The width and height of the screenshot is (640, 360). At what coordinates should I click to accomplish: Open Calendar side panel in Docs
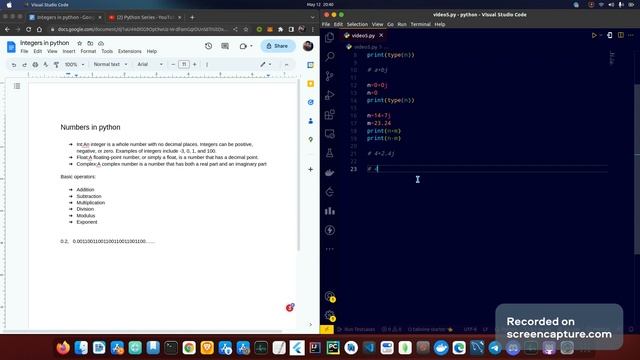click(310, 65)
